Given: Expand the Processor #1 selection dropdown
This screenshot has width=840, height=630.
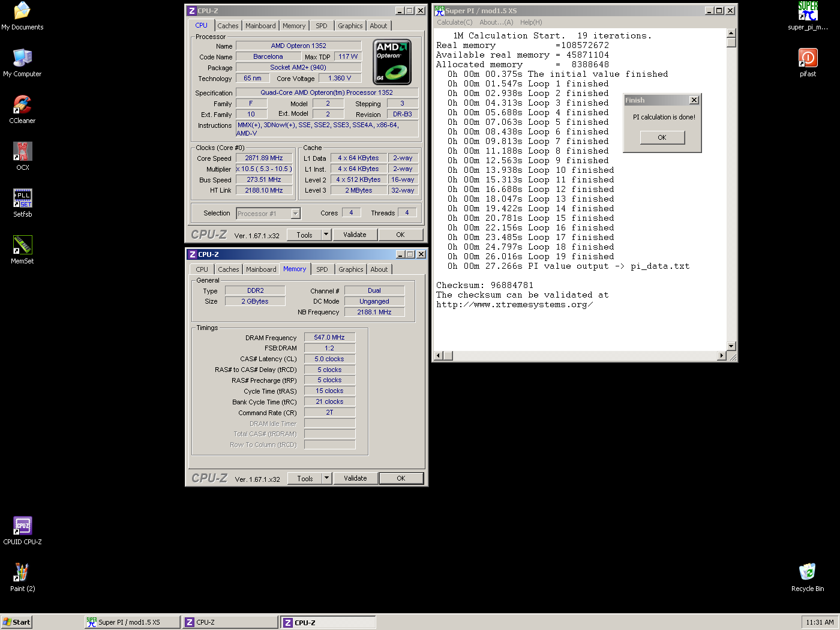Looking at the screenshot, I should (x=295, y=214).
